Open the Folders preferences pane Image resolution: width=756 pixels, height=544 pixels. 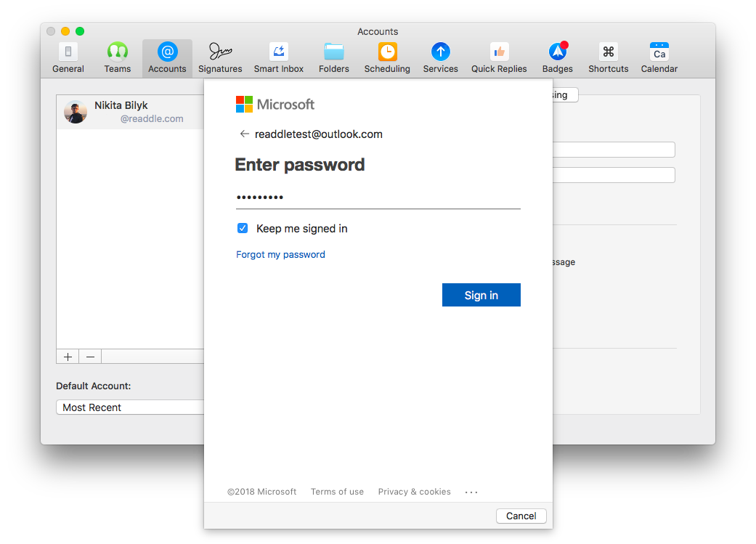point(333,58)
